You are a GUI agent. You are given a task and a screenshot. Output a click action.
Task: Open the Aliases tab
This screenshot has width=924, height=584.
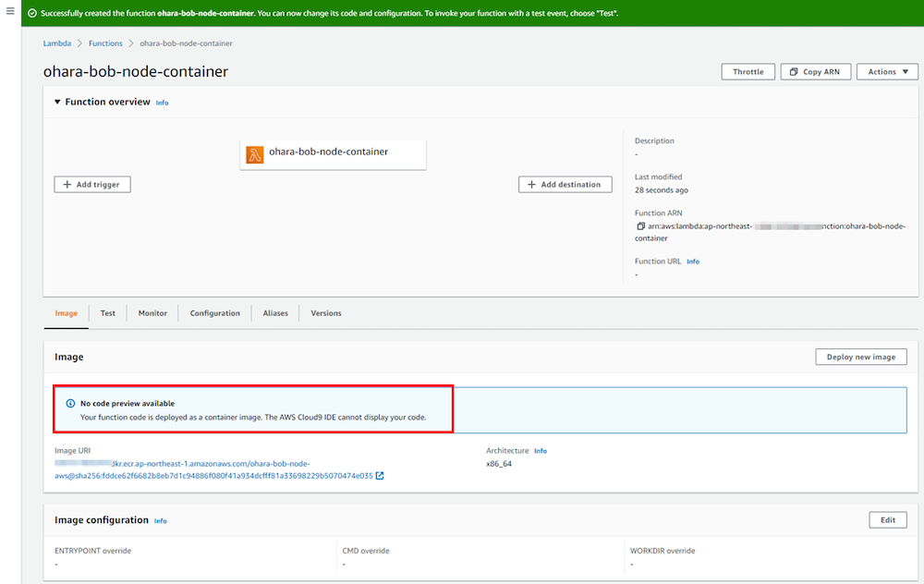pos(275,313)
